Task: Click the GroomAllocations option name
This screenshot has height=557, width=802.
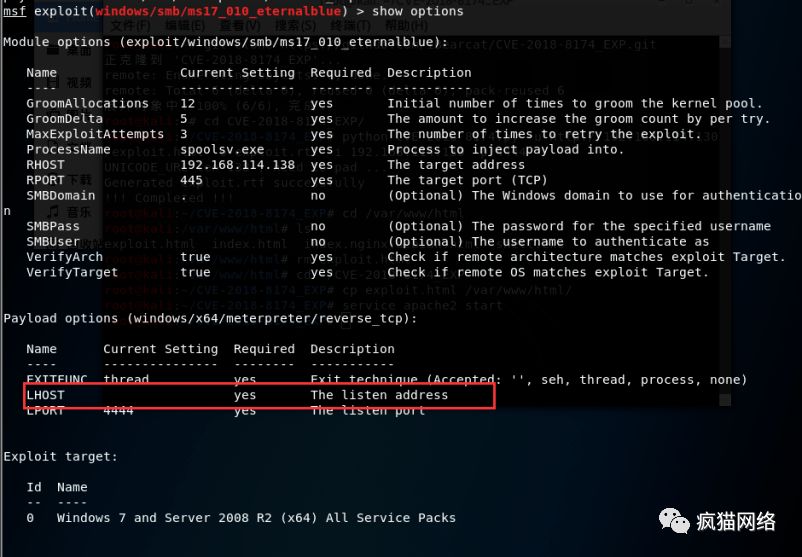Action: (x=87, y=103)
